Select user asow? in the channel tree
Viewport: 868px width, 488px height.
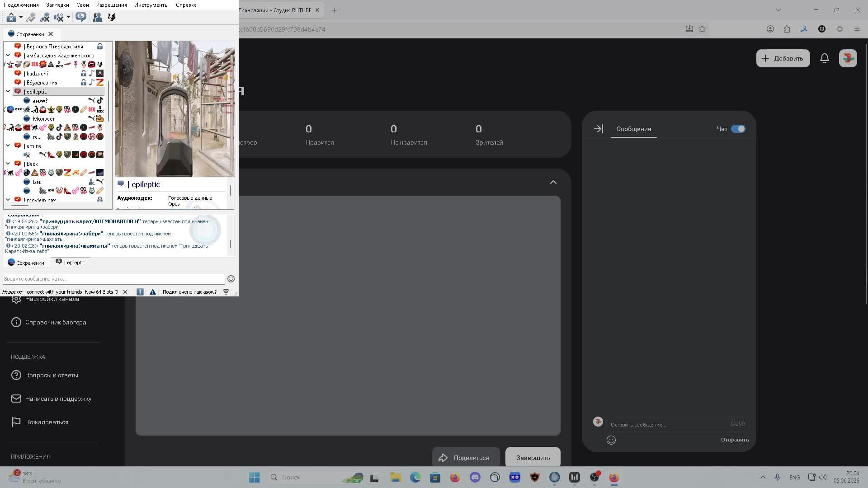point(40,101)
